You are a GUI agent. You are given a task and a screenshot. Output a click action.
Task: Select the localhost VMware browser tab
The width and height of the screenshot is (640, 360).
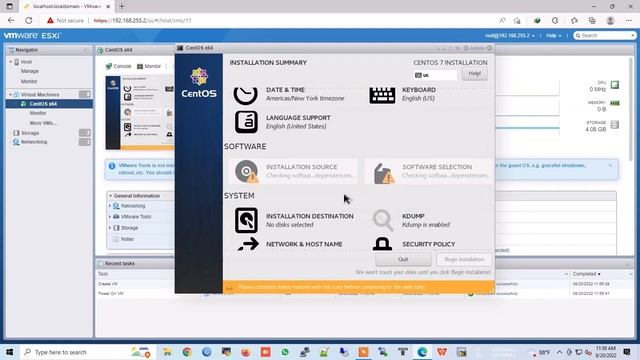[x=67, y=7]
